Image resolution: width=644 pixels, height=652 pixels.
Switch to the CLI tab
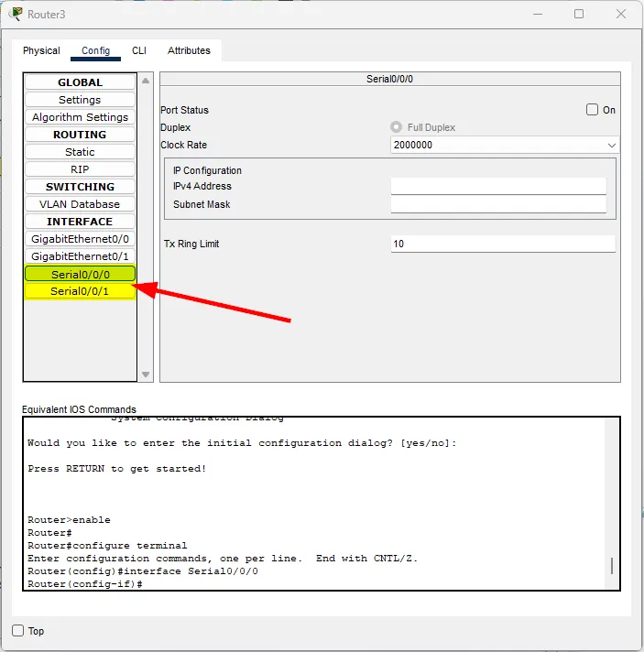click(x=138, y=50)
